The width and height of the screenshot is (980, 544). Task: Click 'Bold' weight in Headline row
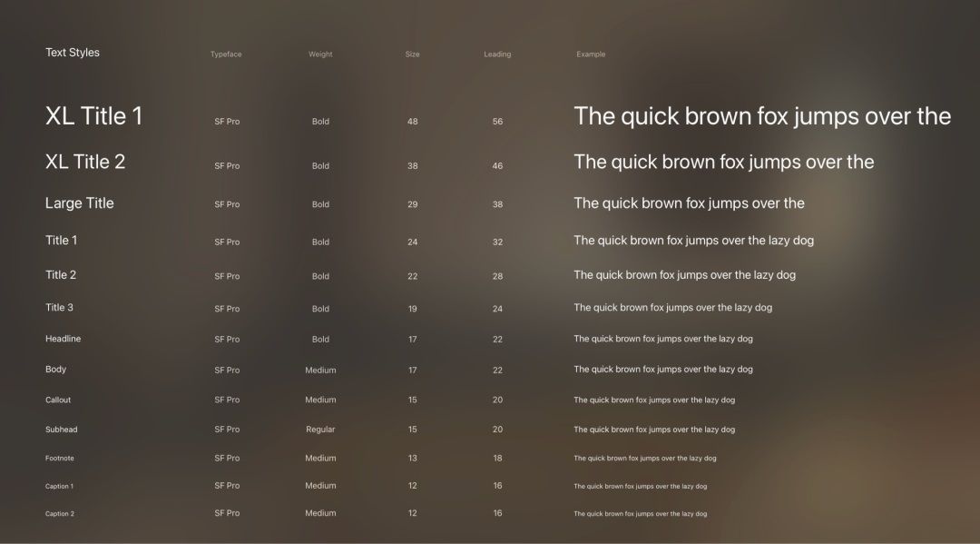click(x=320, y=339)
